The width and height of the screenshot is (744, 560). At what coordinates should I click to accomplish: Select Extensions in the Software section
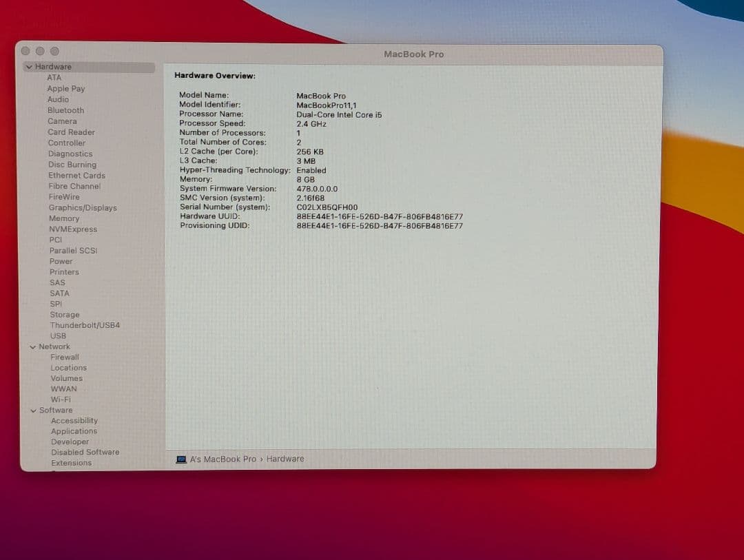pos(71,462)
